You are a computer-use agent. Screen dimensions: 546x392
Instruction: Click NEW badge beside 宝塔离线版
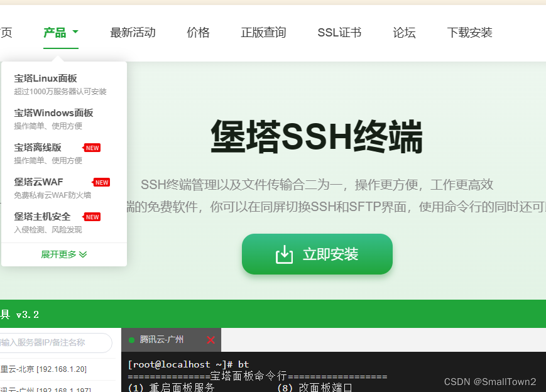click(92, 148)
